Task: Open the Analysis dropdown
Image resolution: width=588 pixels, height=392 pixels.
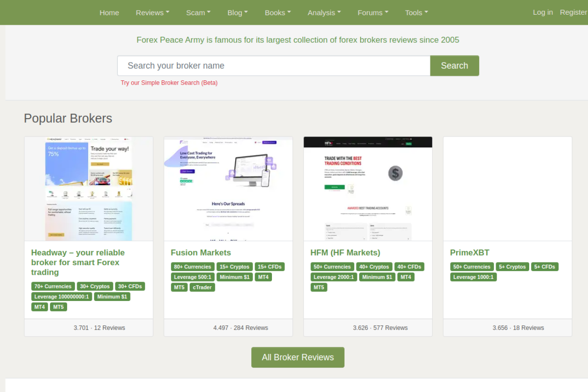Action: click(324, 12)
